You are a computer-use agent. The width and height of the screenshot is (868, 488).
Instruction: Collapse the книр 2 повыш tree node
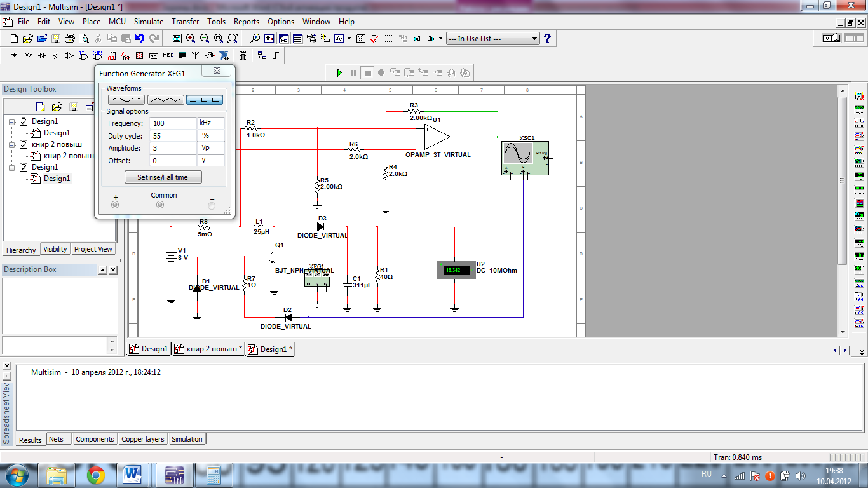click(12, 144)
